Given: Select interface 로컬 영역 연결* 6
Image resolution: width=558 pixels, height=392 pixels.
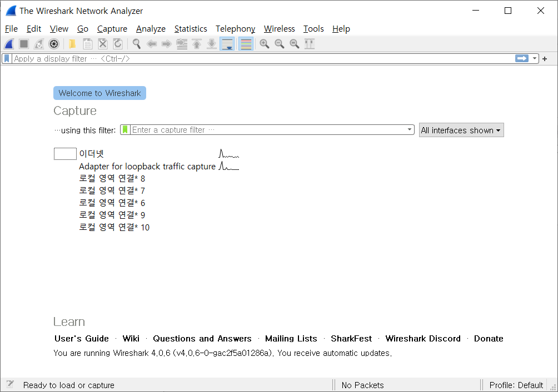Looking at the screenshot, I should tap(112, 203).
